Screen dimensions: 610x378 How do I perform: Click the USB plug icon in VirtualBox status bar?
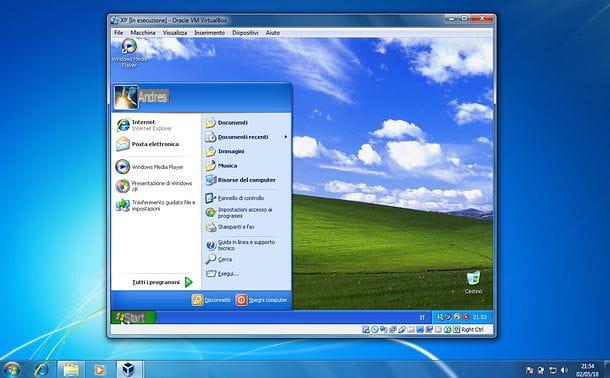(x=402, y=329)
